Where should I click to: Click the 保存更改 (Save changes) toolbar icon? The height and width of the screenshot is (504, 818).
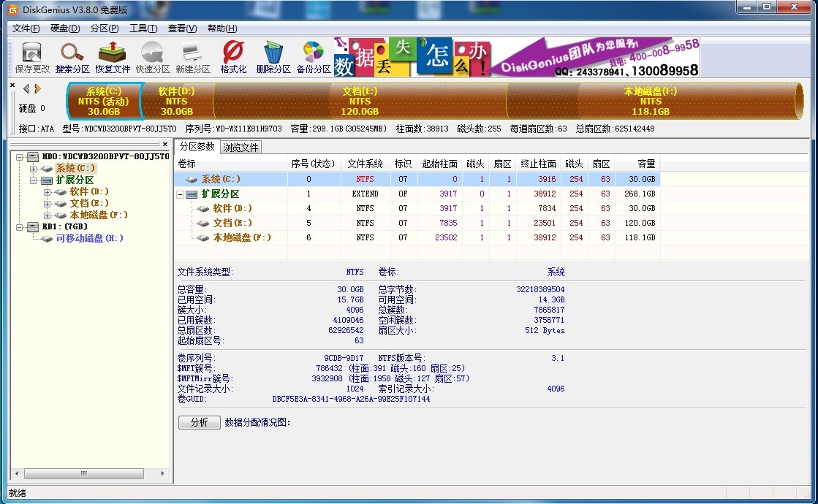click(x=32, y=58)
